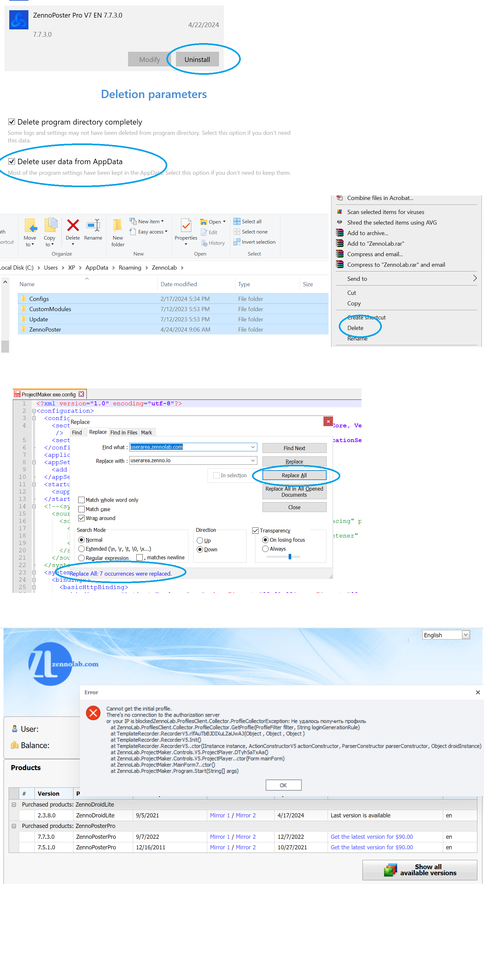Viewport: 493px width, 980px height.
Task: Expand the Open dropdown arrow in ribbon
Action: [x=224, y=221]
